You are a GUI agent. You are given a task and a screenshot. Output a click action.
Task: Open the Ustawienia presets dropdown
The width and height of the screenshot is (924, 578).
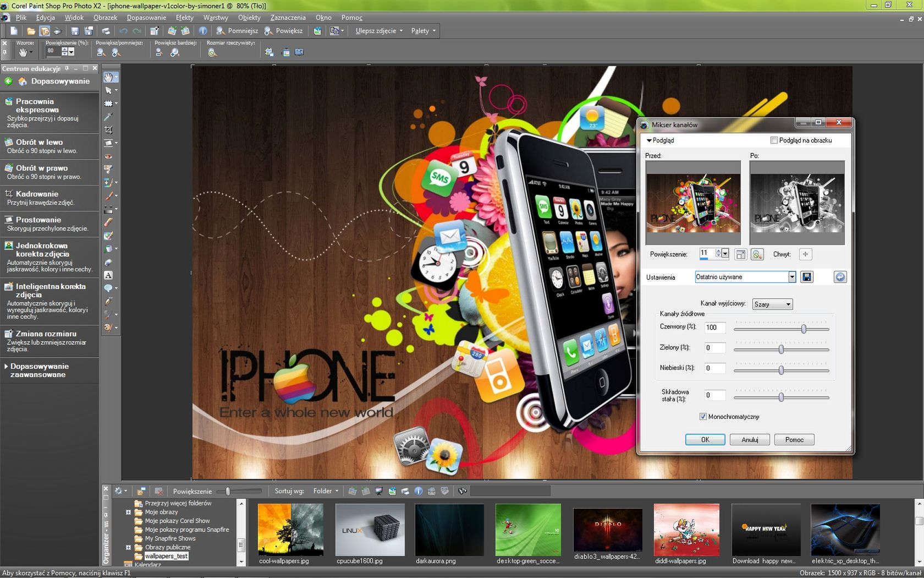792,277
